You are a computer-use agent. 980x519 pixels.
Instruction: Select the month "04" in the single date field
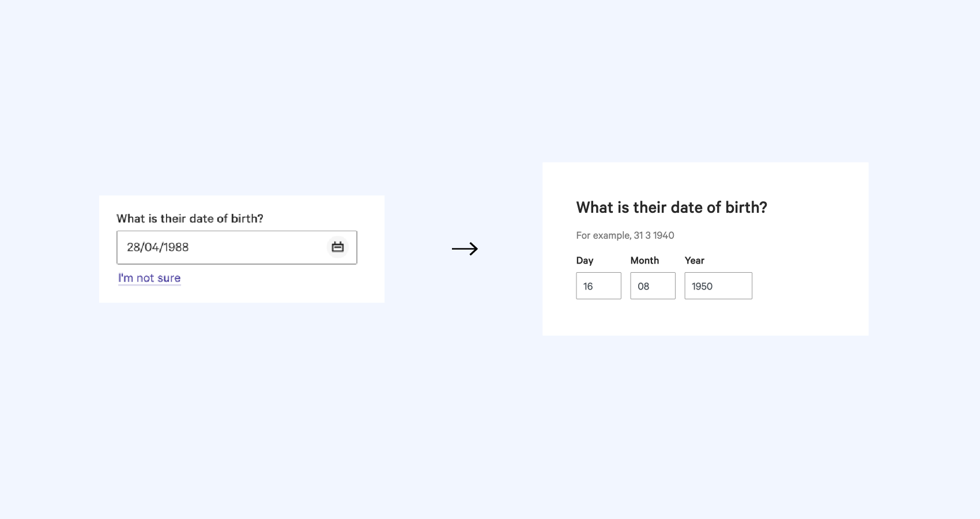click(x=152, y=247)
